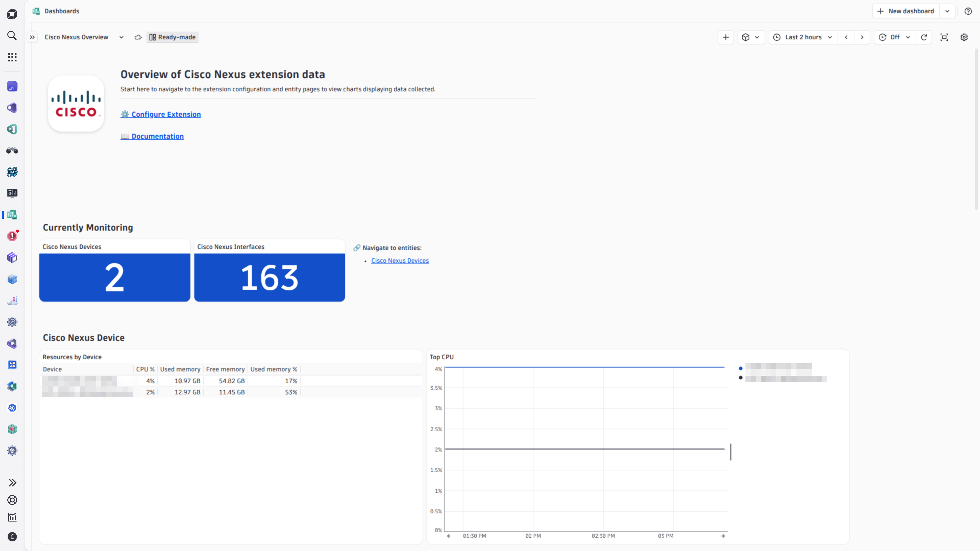Sort by the 'Used memory' column header

pos(180,369)
